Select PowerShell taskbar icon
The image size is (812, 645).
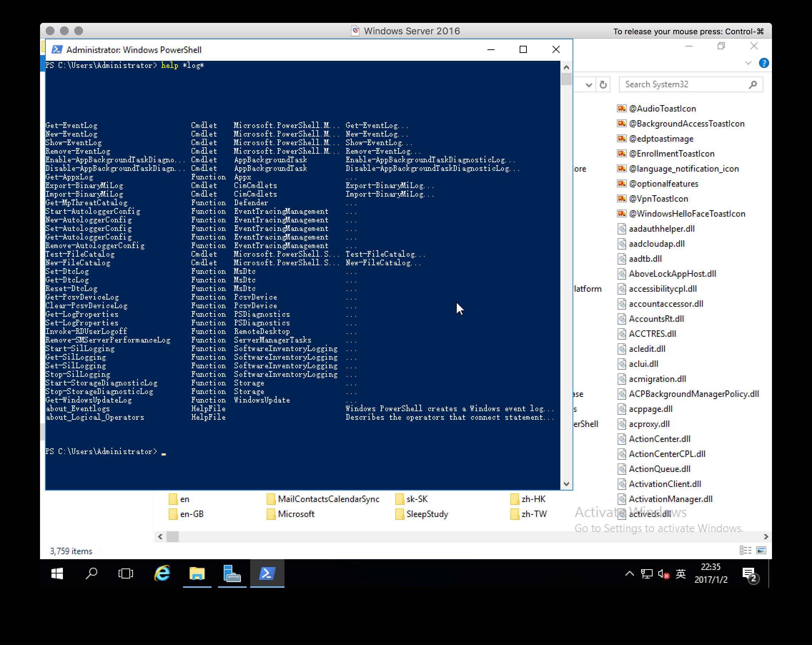point(267,573)
